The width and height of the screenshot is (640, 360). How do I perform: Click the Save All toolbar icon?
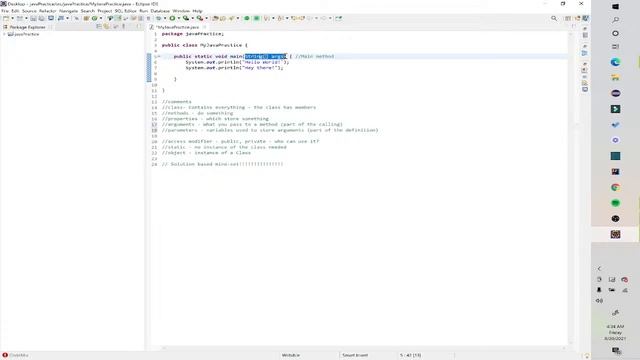(x=41, y=18)
